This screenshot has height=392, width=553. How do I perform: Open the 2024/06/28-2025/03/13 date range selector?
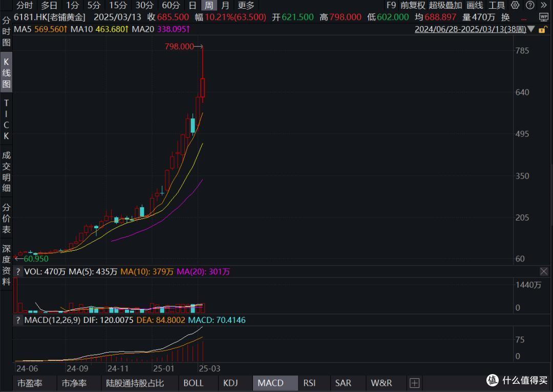(471, 29)
